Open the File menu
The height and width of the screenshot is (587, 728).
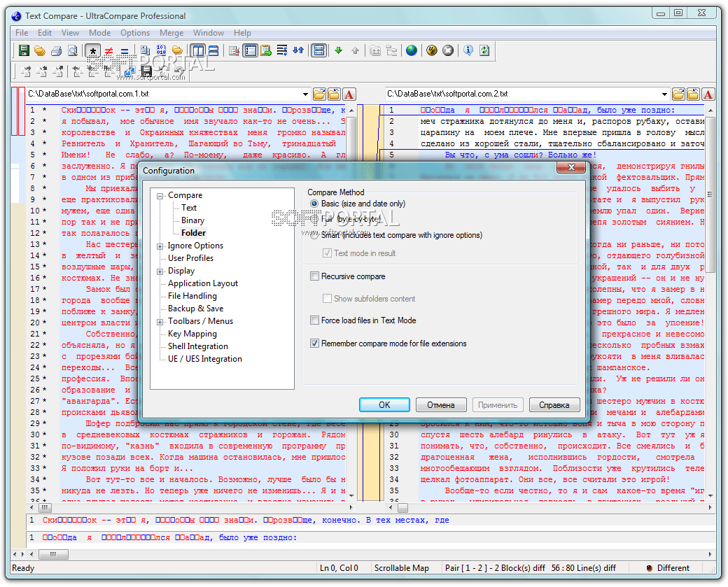(22, 33)
